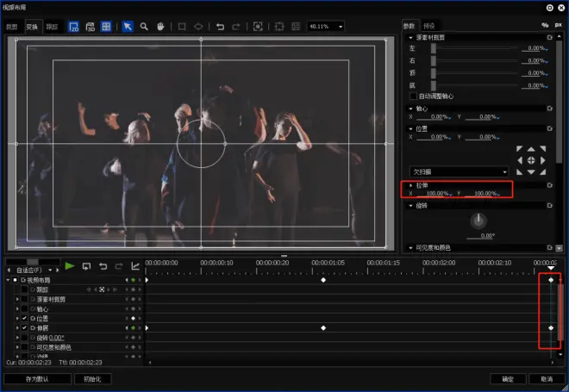
Task: Open the 跟踪 tab in top toolbar
Action: click(x=52, y=27)
